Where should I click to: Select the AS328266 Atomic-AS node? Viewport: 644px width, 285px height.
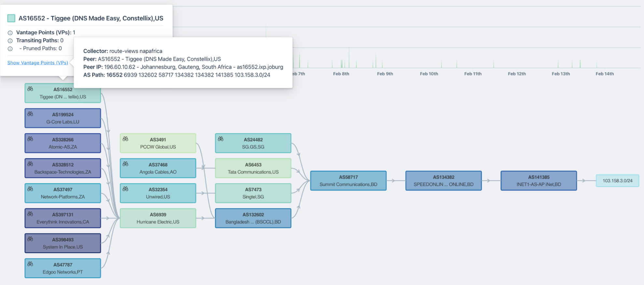(63, 143)
